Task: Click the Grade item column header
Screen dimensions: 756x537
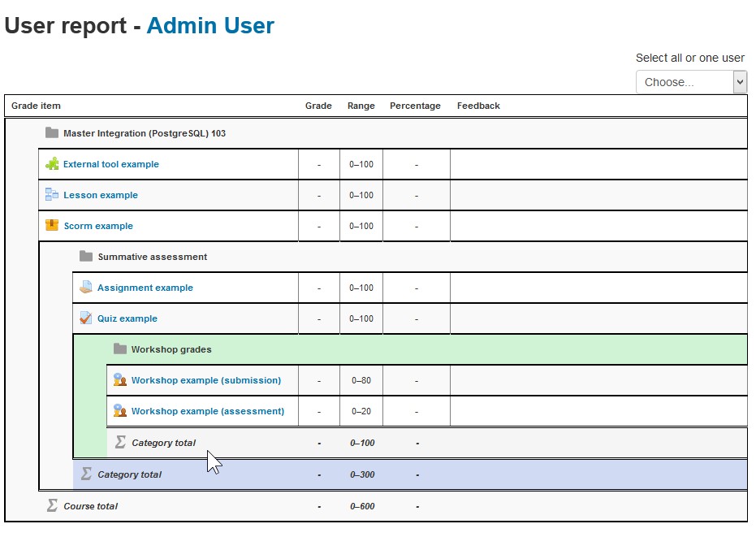Action: (37, 106)
